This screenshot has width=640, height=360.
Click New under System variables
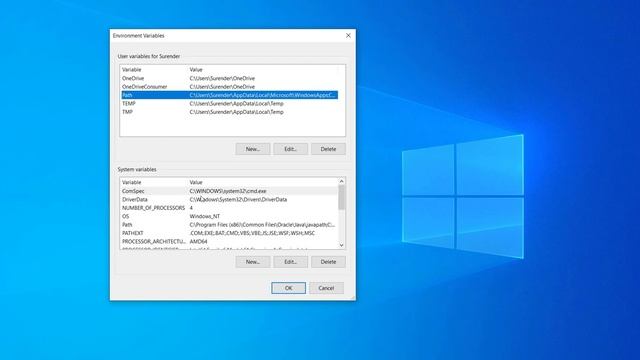coord(253,262)
